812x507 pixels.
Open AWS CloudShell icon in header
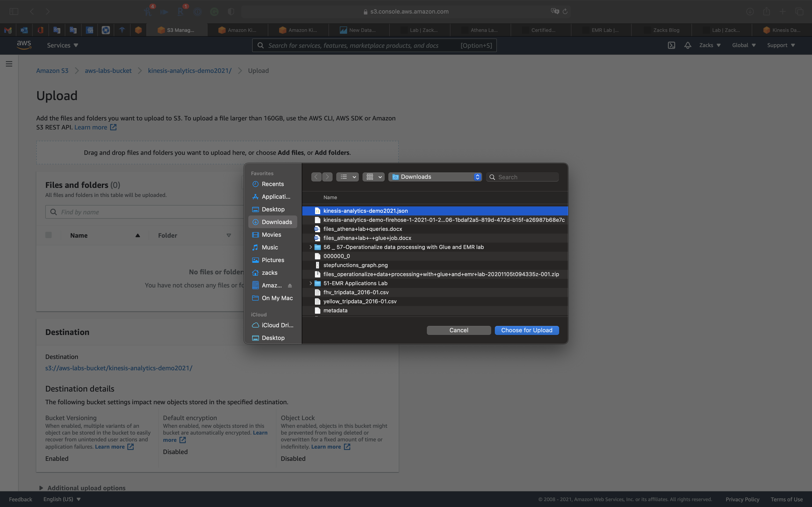[671, 45]
